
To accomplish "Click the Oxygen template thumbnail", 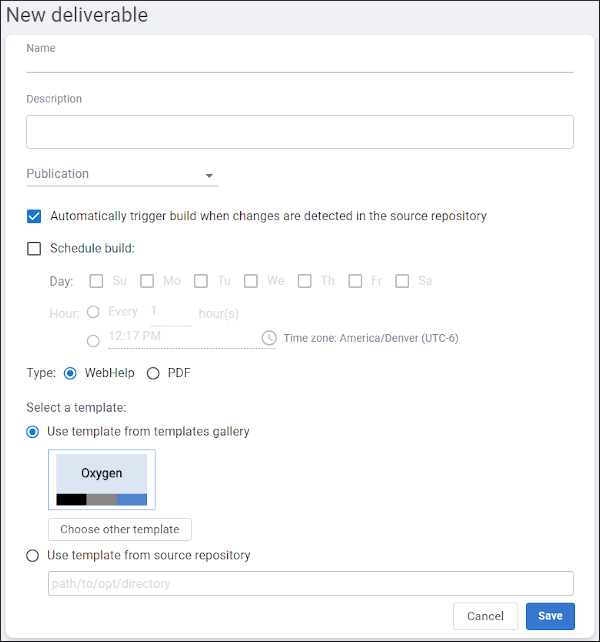I will click(x=102, y=479).
